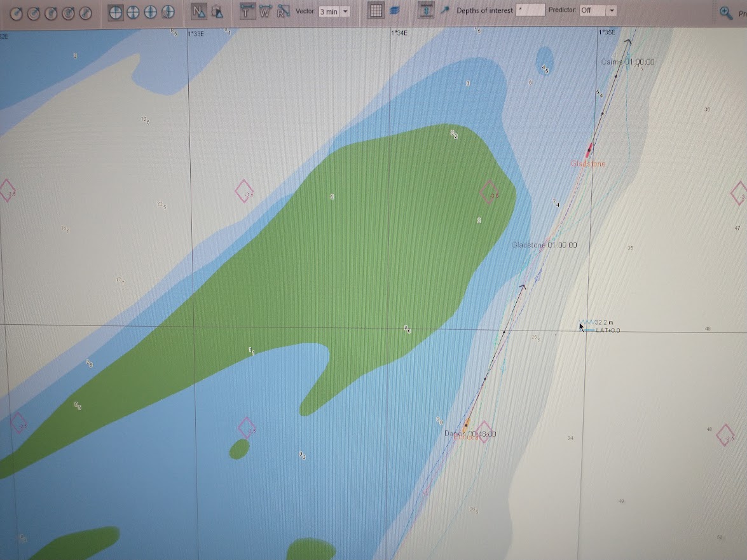The image size is (747, 560).
Task: Open the Vector time dropdown arrow
Action: coord(345,11)
